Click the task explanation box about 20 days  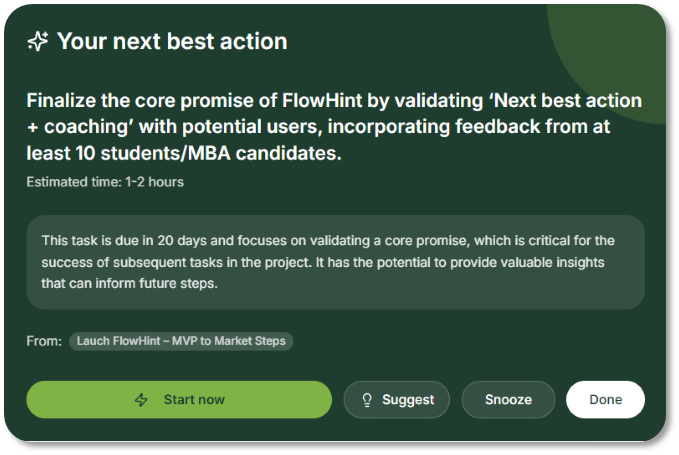tap(335, 262)
